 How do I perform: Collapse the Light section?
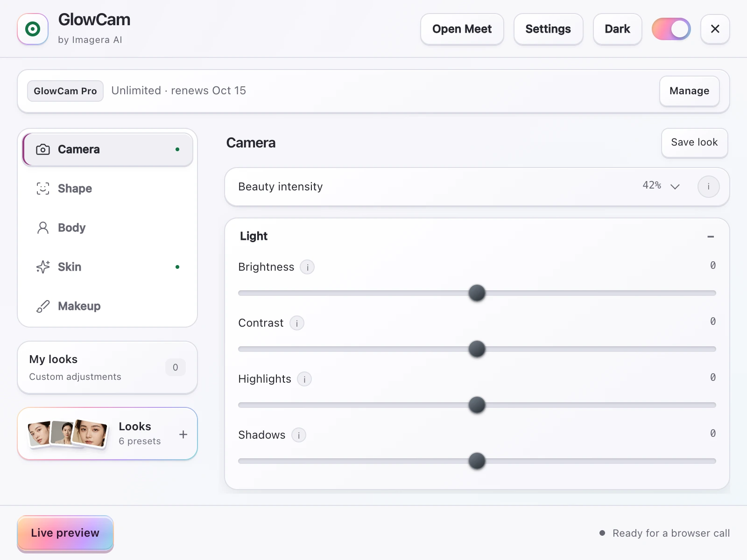(711, 237)
